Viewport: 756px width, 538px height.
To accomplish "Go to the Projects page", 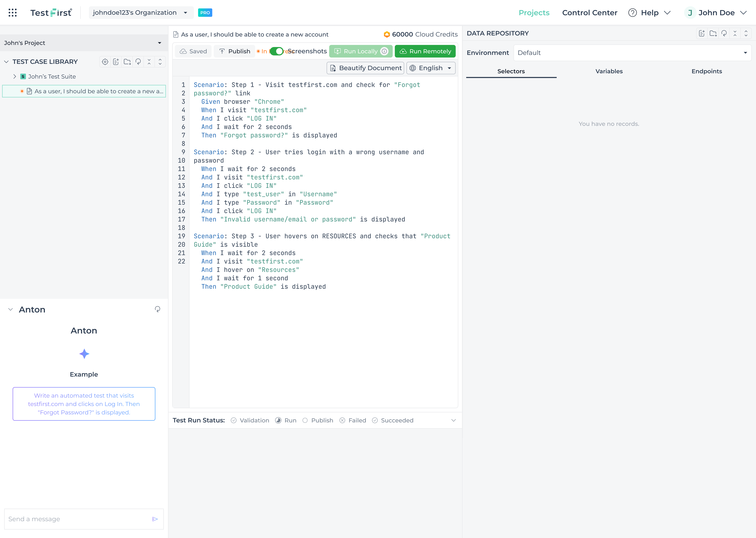I will point(534,13).
